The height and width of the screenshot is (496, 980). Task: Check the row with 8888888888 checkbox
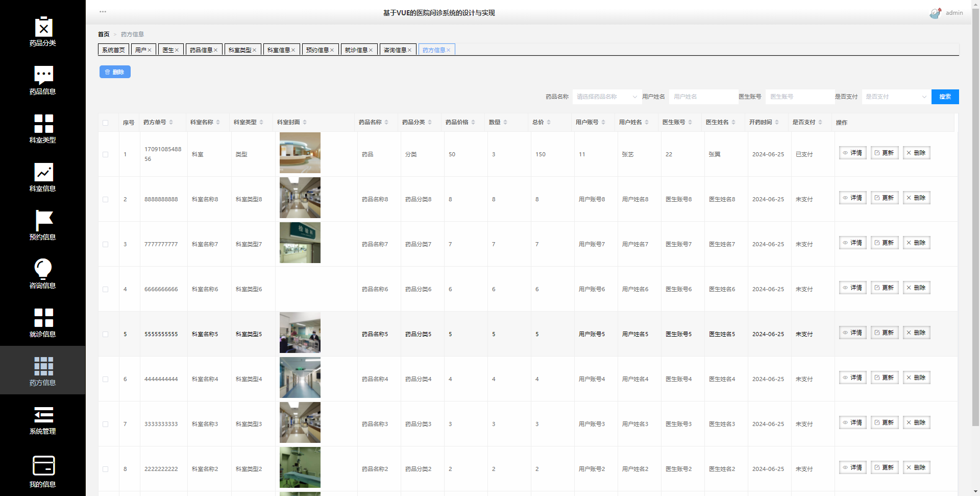[106, 199]
